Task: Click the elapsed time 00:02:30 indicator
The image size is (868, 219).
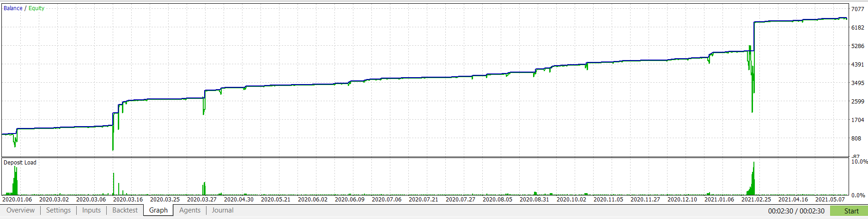Action: pyautogui.click(x=781, y=211)
